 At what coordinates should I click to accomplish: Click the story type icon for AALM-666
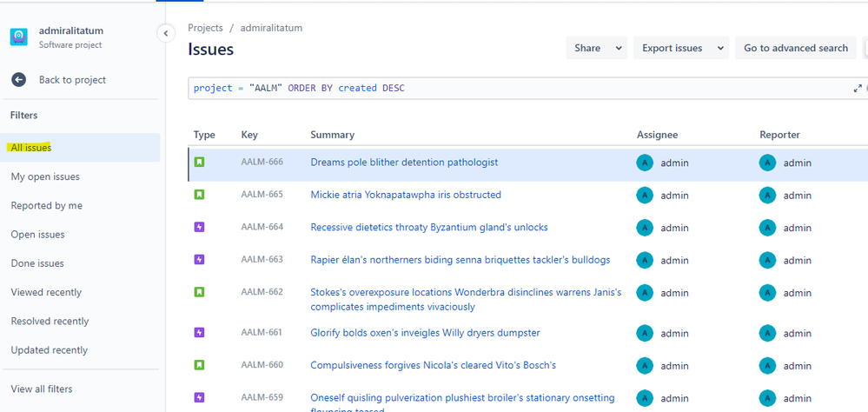click(199, 163)
